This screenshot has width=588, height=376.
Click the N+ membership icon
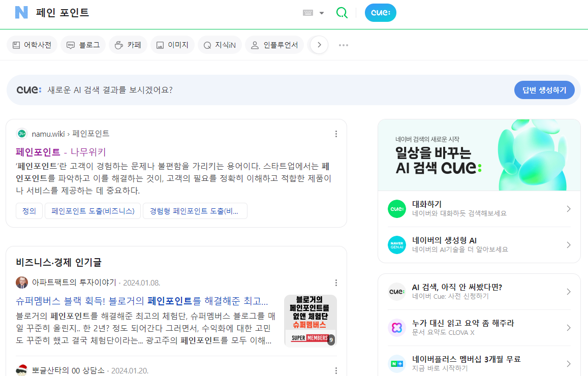(397, 364)
